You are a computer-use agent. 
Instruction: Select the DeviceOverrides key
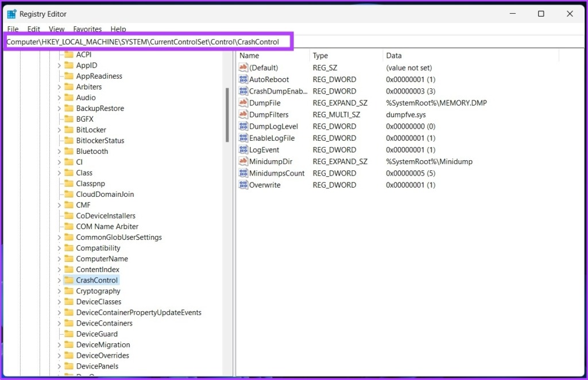[102, 356]
